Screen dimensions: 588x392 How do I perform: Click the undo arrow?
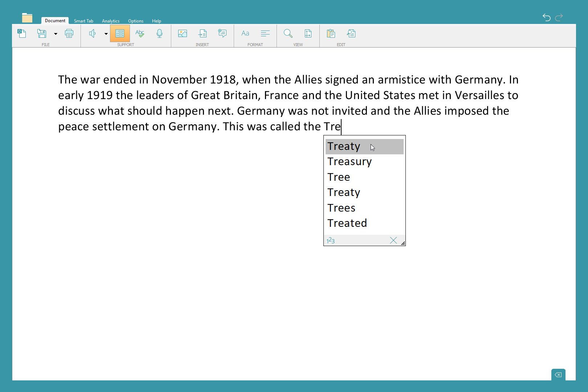(546, 17)
